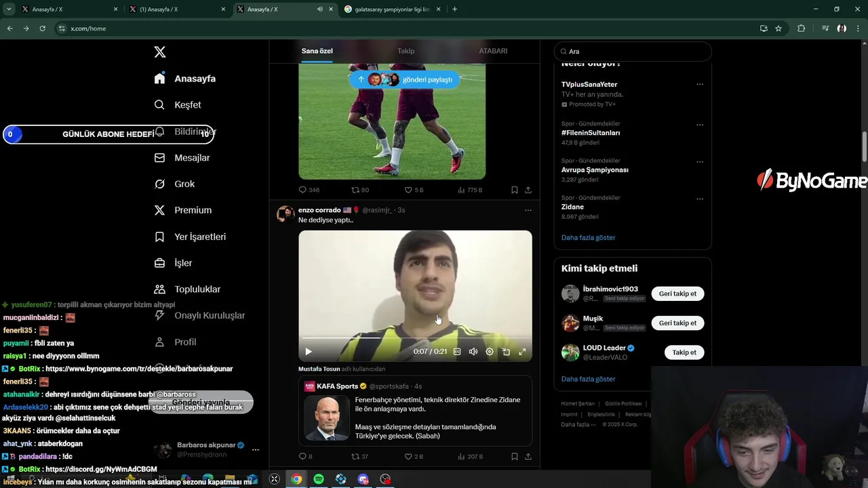The height and width of the screenshot is (488, 868).
Task: Open browser tab search dropdown arrow
Action: [9, 9]
